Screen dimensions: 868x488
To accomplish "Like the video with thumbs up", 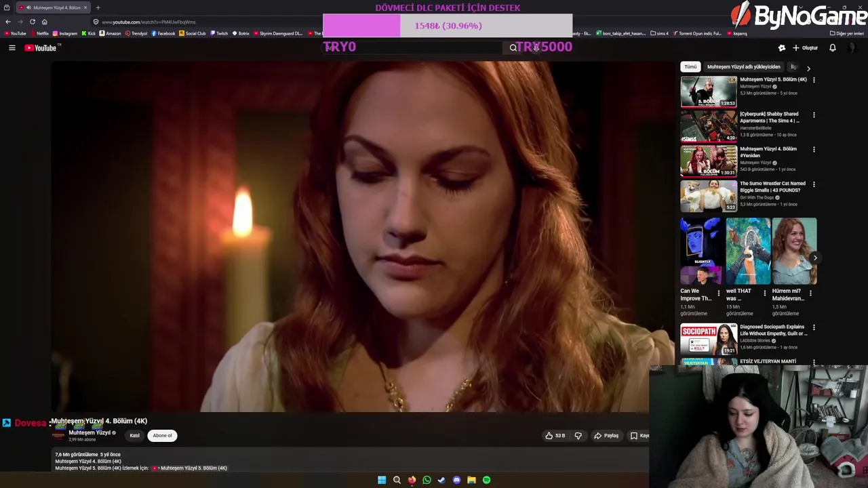I will [x=554, y=435].
